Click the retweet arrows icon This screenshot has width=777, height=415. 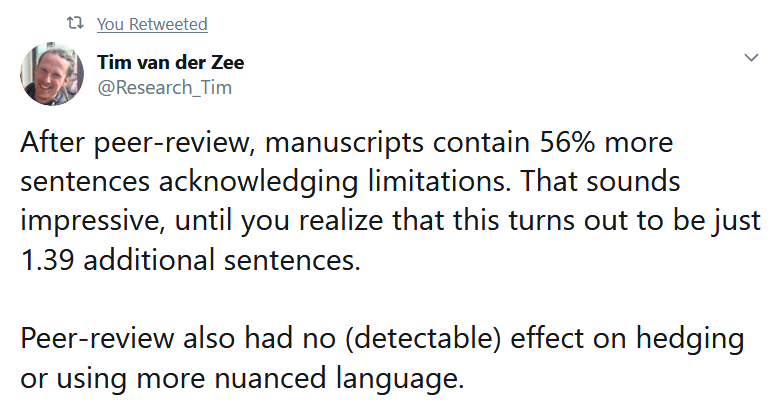click(x=74, y=23)
